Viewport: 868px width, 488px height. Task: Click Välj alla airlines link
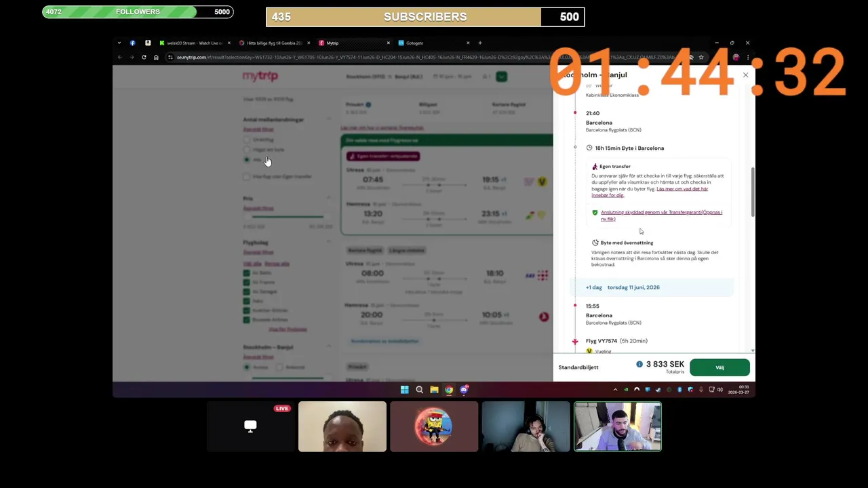point(252,263)
